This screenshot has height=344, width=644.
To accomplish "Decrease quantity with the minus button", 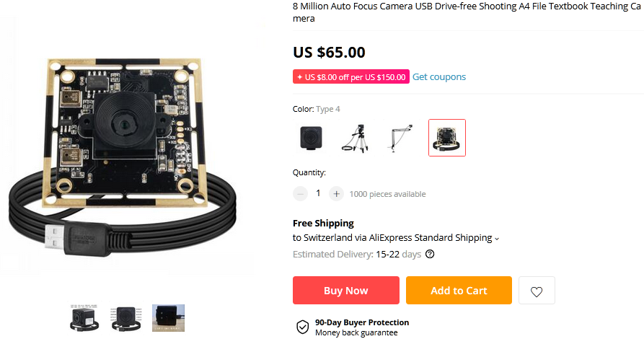I will click(x=300, y=193).
